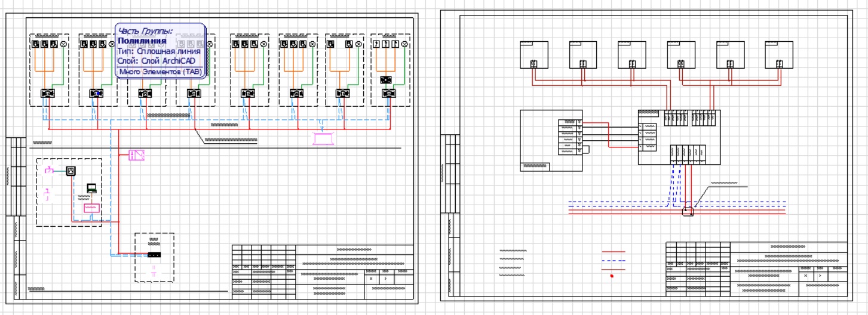Select the leftmost of six top boxes, right drawing
The width and height of the screenshot is (868, 315).
(x=533, y=55)
